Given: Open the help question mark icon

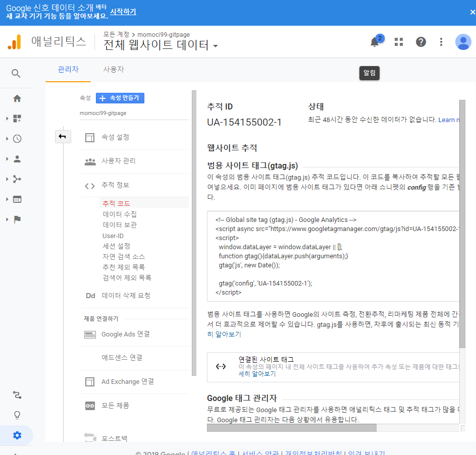Looking at the screenshot, I should [x=421, y=42].
